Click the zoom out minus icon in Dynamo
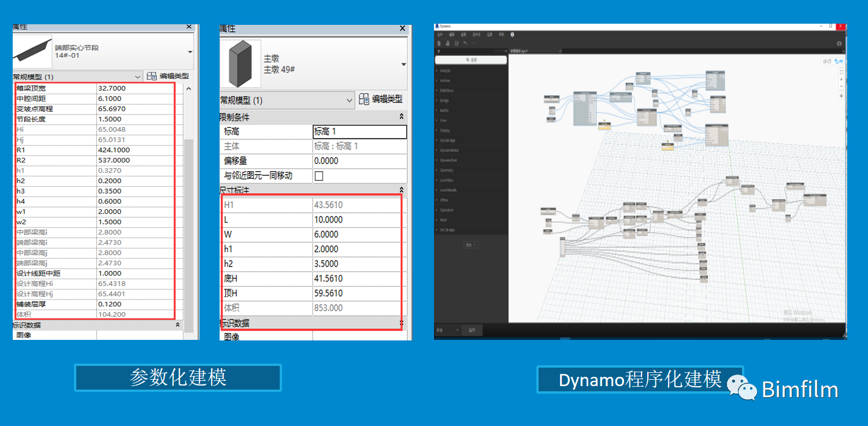The height and width of the screenshot is (426, 868). (x=841, y=86)
